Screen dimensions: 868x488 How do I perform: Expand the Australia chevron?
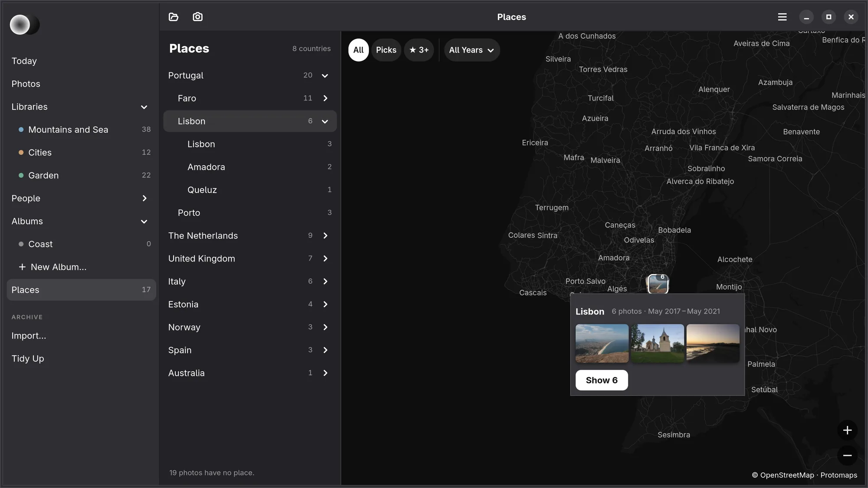[x=325, y=373]
